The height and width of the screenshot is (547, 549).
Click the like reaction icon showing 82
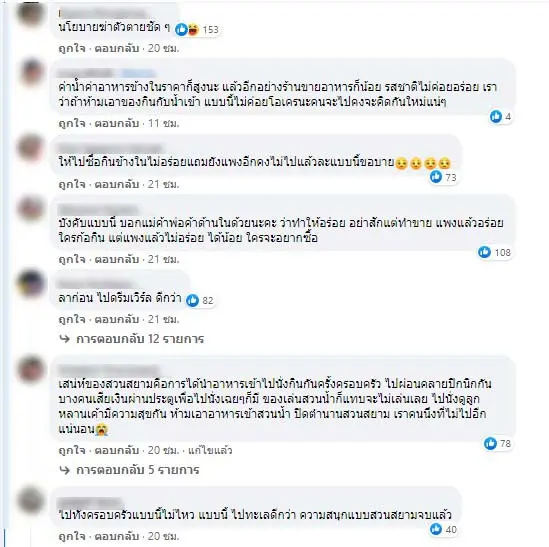pyautogui.click(x=192, y=300)
